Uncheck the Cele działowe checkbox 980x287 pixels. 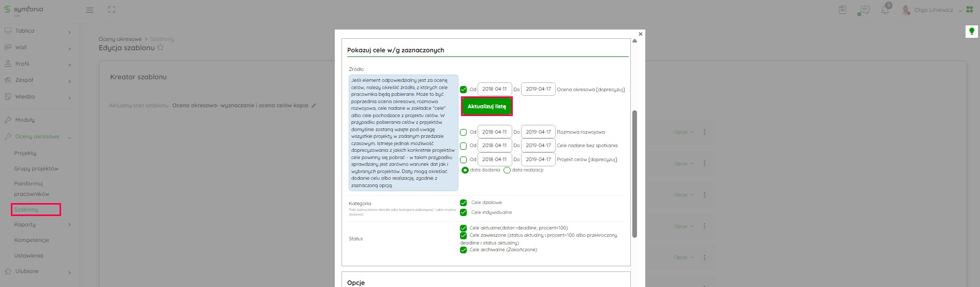pyautogui.click(x=464, y=203)
